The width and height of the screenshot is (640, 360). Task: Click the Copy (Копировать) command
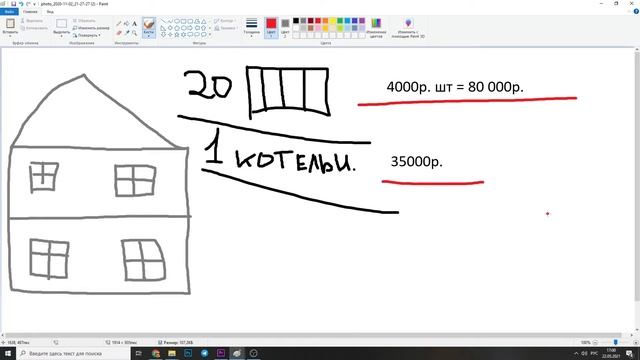coord(34,28)
